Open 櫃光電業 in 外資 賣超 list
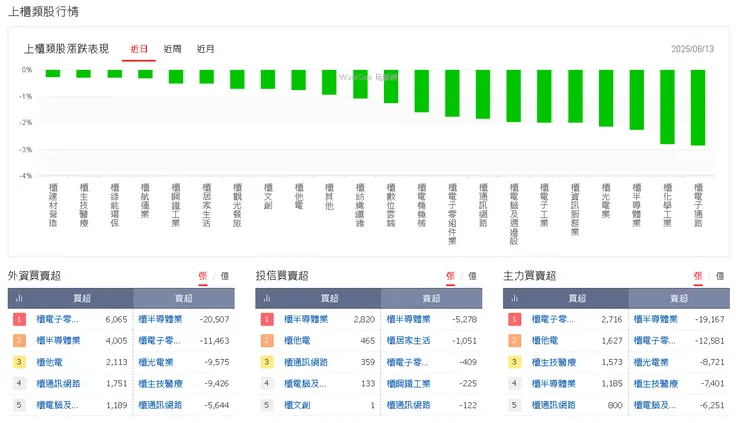This screenshot has width=740, height=423. (156, 363)
